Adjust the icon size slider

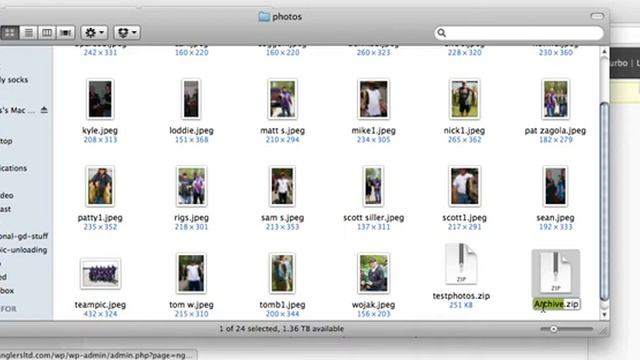(554, 329)
